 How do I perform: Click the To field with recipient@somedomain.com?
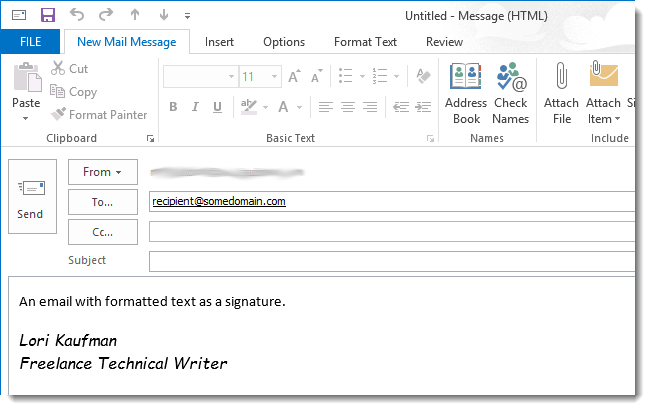(392, 201)
